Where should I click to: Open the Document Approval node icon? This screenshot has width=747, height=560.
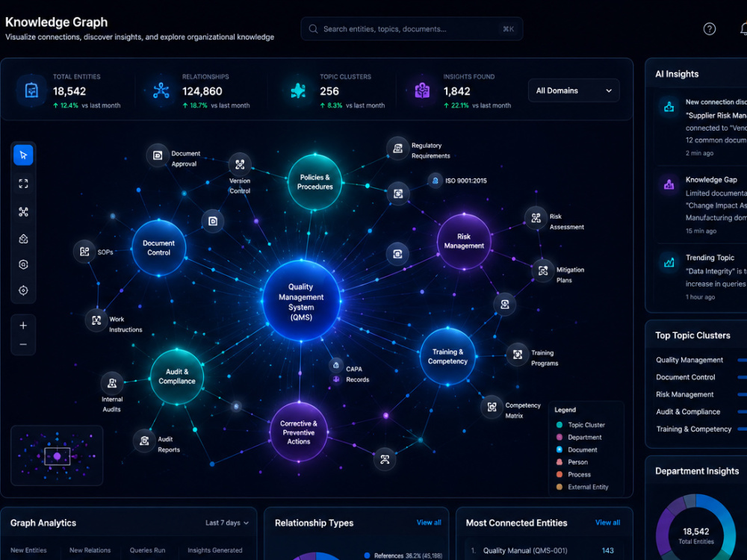tap(157, 155)
